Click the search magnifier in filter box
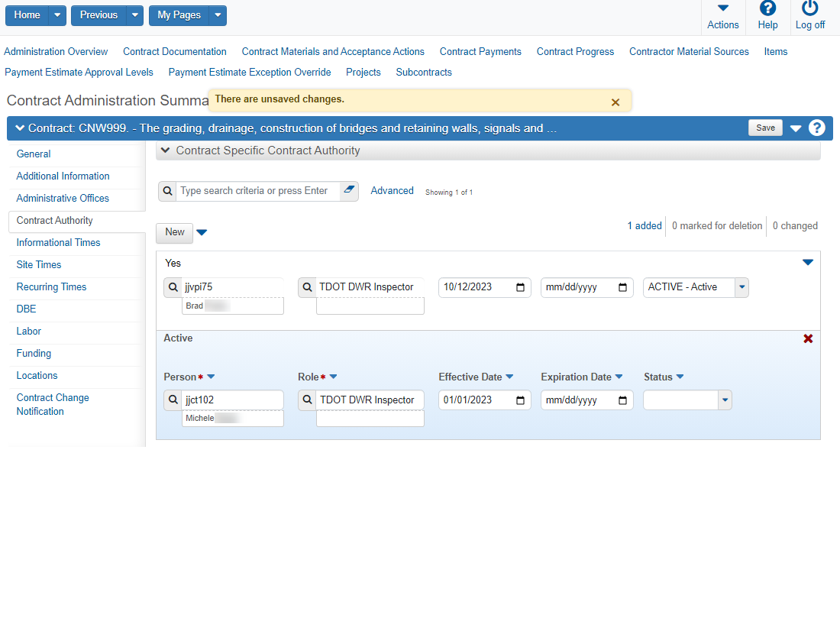Image resolution: width=840 pixels, height=631 pixels. [168, 191]
